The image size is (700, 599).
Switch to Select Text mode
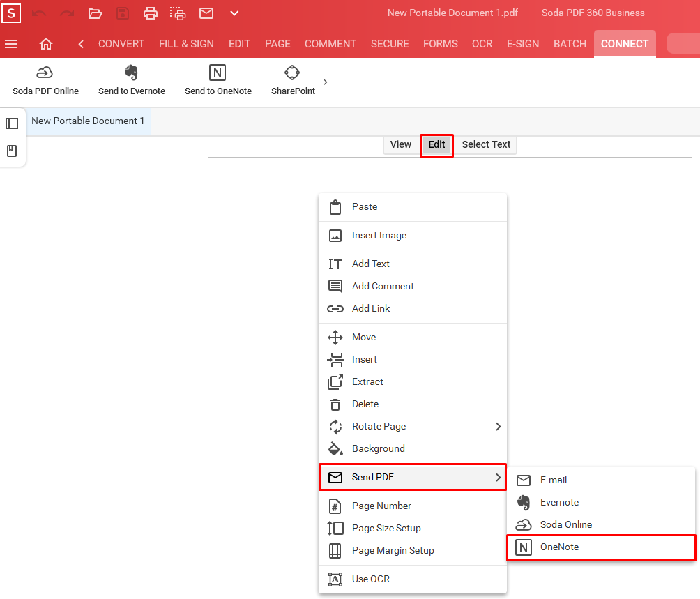click(x=486, y=144)
